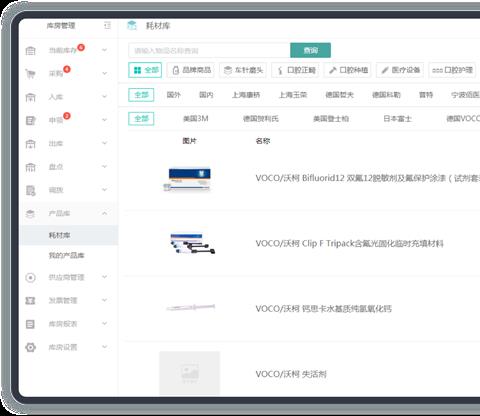Click the 发票管理 invoice icon
This screenshot has width=480, height=416.
click(30, 301)
